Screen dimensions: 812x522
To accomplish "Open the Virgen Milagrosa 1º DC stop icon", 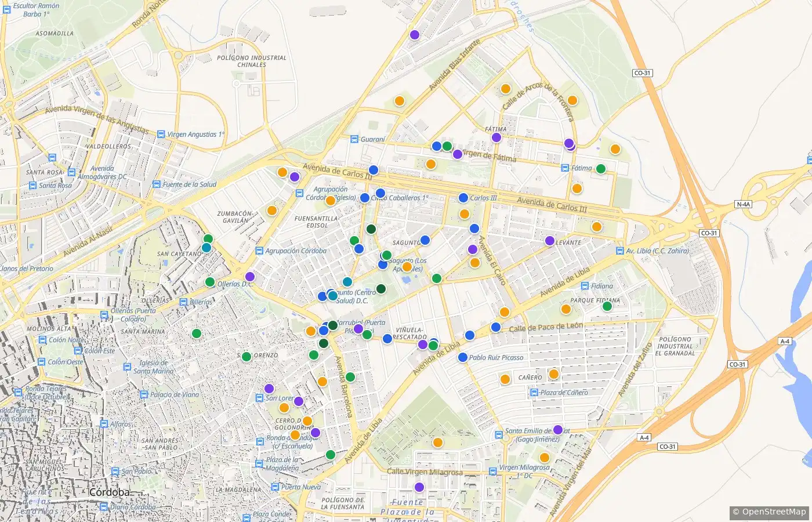I will (493, 471).
